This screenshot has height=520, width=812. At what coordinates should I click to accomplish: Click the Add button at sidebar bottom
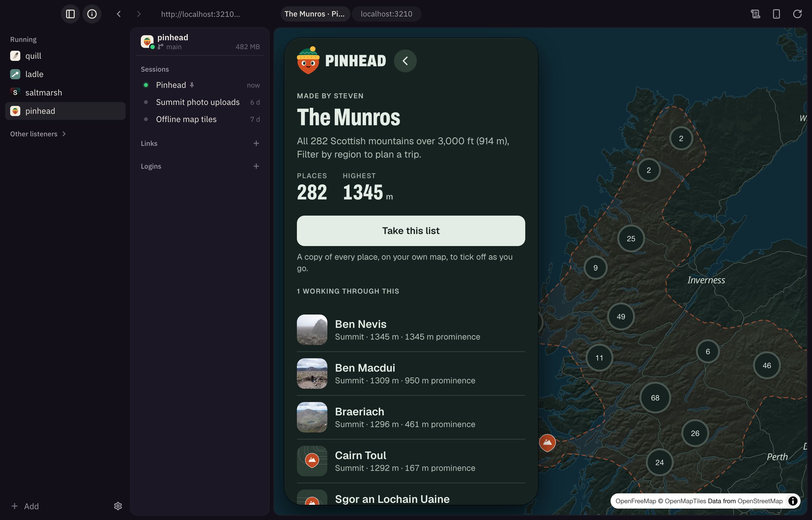pos(25,506)
